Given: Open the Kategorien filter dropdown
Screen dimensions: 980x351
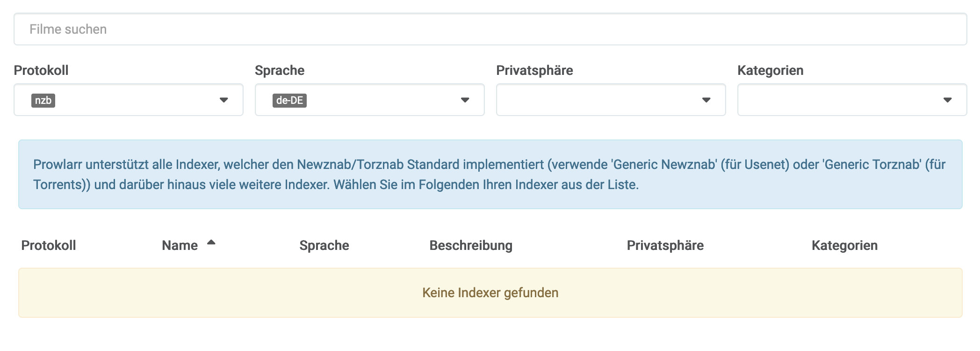Looking at the screenshot, I should (852, 100).
